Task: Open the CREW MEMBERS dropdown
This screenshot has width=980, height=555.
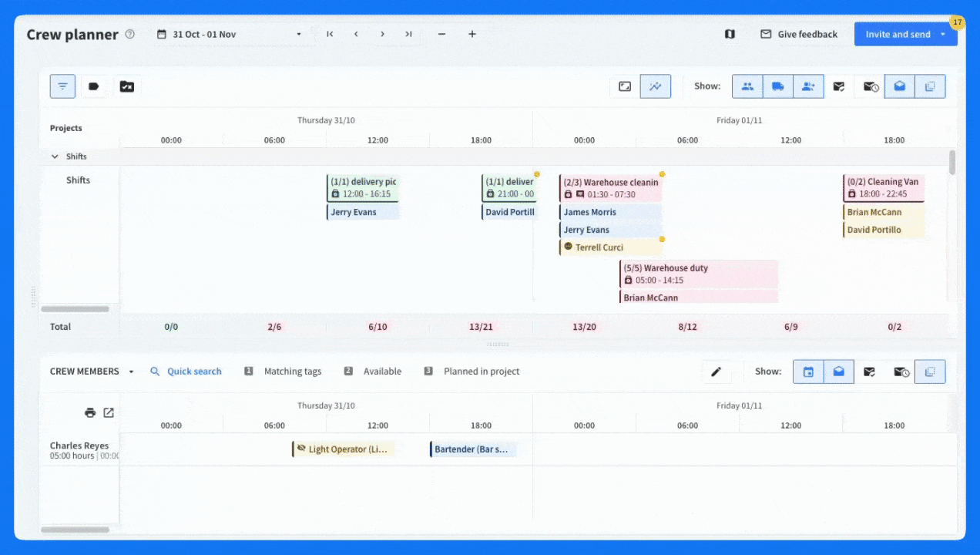Action: (92, 372)
